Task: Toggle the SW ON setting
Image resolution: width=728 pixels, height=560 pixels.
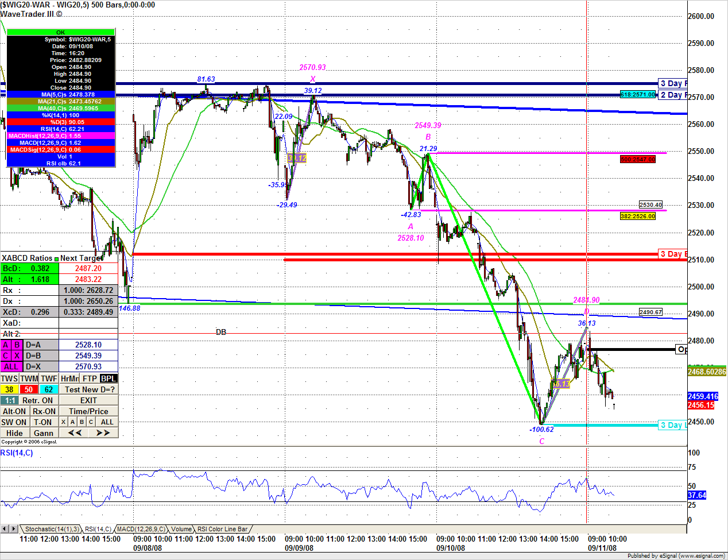Action: click(14, 422)
